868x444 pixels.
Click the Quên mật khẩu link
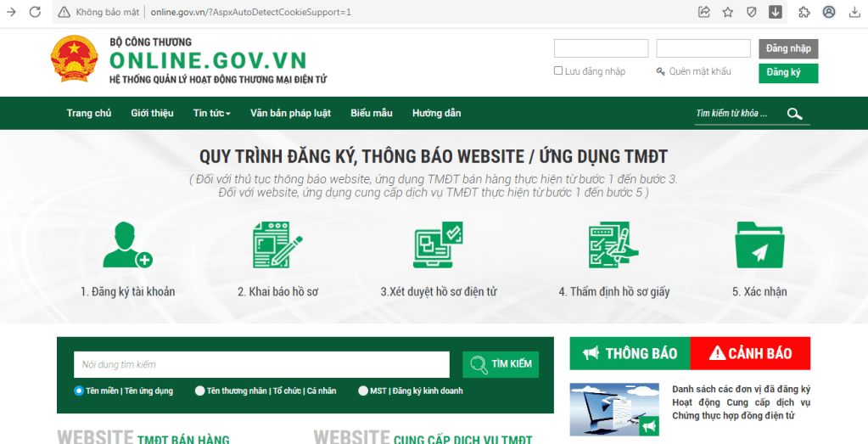(698, 71)
